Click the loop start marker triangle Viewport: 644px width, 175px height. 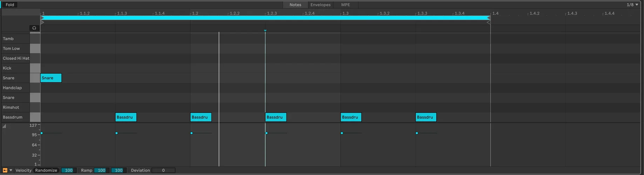click(42, 17)
